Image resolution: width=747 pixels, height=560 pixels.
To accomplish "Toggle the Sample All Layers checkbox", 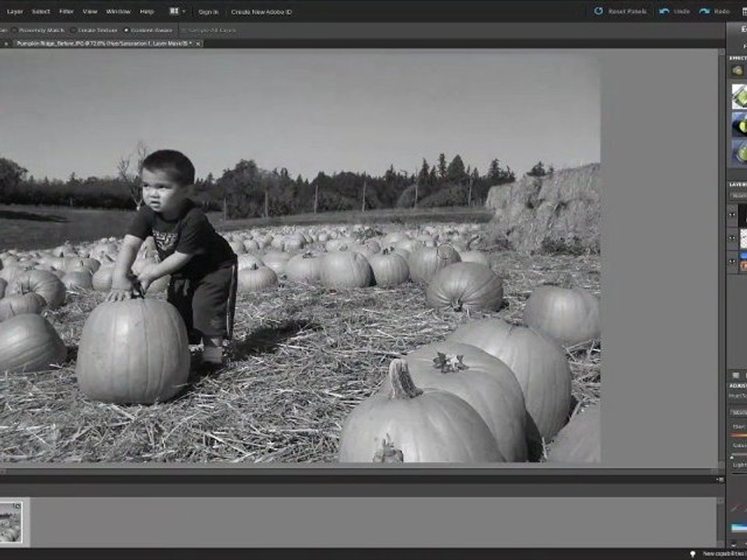I will coord(209,30).
